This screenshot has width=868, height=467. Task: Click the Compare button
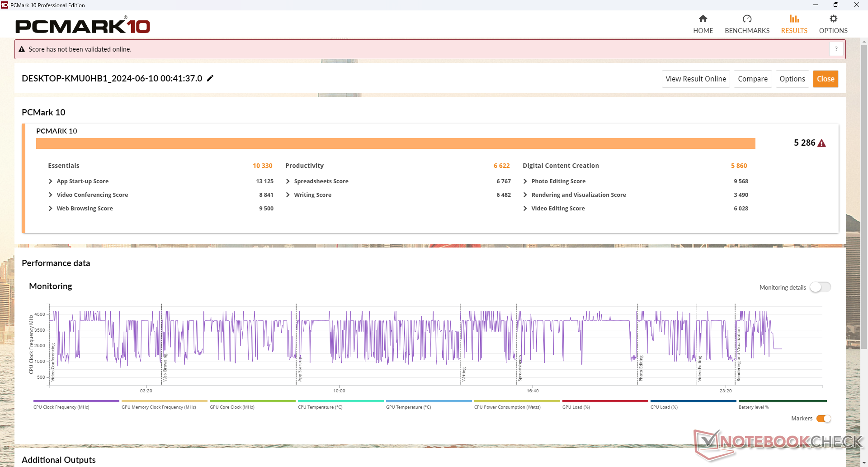click(x=753, y=79)
